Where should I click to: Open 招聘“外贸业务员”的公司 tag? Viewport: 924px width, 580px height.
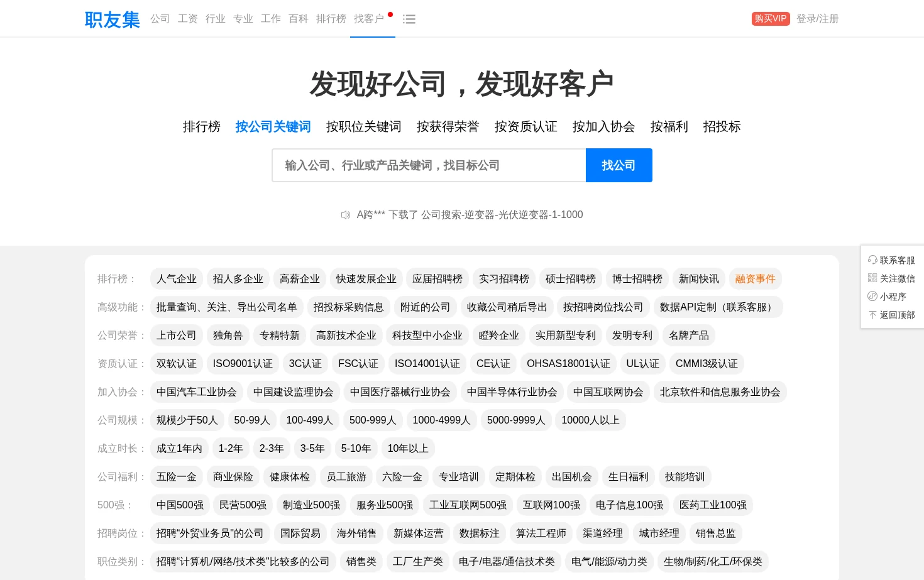click(210, 533)
